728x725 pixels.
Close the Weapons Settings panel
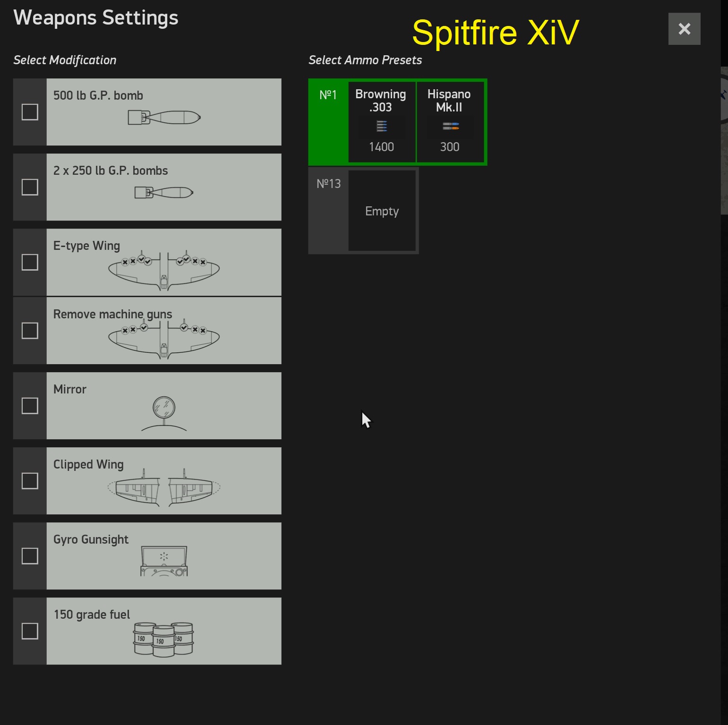(x=684, y=29)
